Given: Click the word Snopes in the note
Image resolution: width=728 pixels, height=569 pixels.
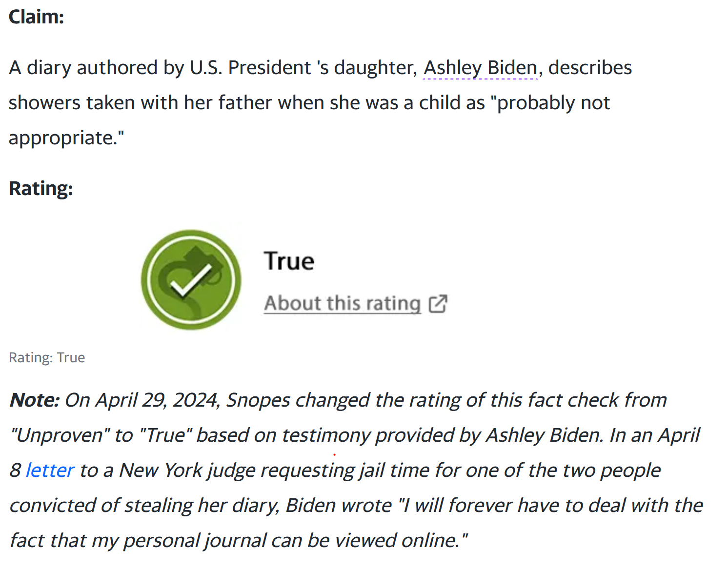Looking at the screenshot, I should tap(259, 400).
